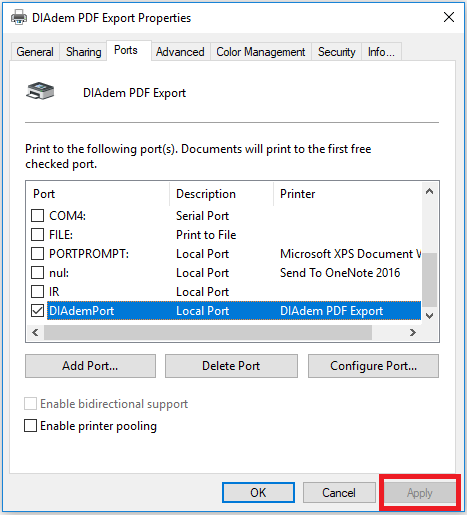
Task: Click the DIAdem PDF Export printer icon
Action: tap(40, 91)
